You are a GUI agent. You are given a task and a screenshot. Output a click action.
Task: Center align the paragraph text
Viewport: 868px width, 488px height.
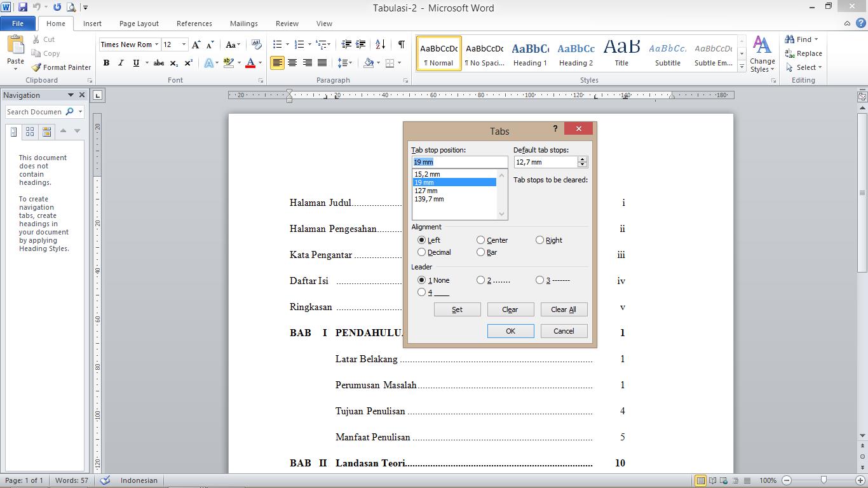[292, 63]
